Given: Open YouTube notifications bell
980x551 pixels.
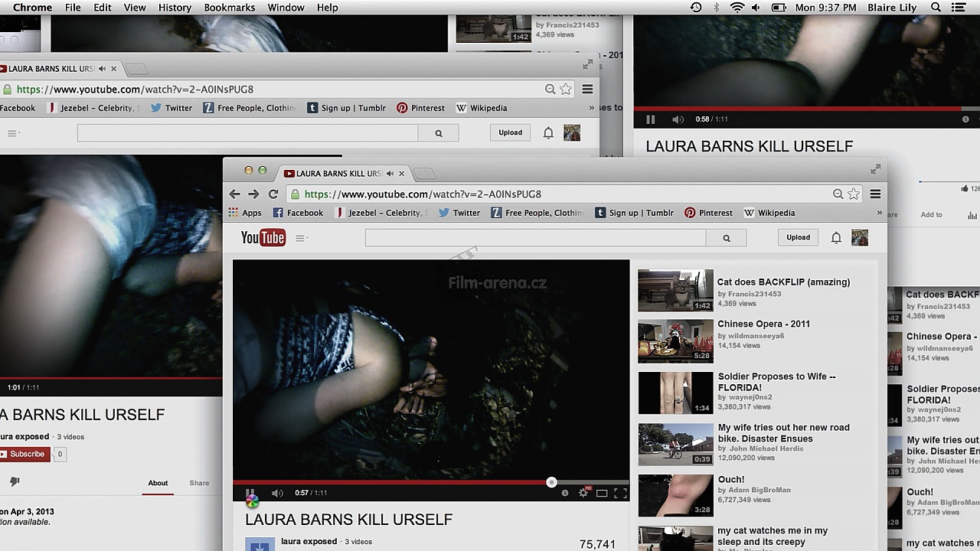Looking at the screenshot, I should 836,238.
